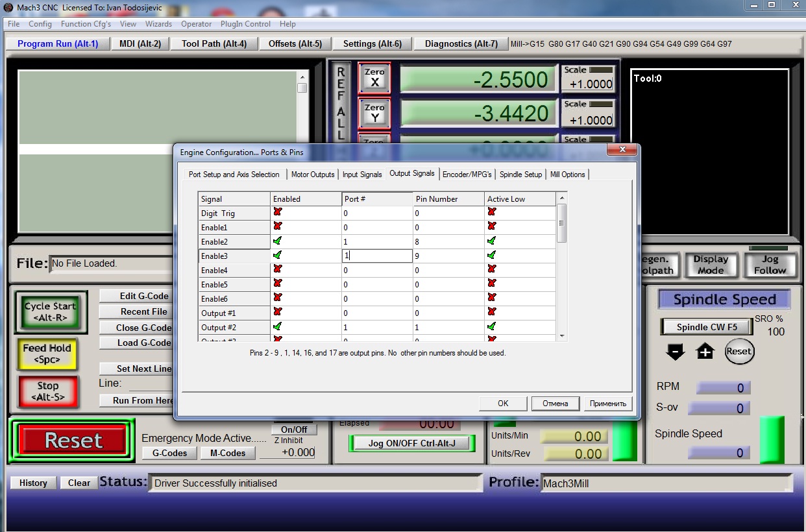The width and height of the screenshot is (806, 532).
Task: Open the File menu
Action: pos(14,24)
